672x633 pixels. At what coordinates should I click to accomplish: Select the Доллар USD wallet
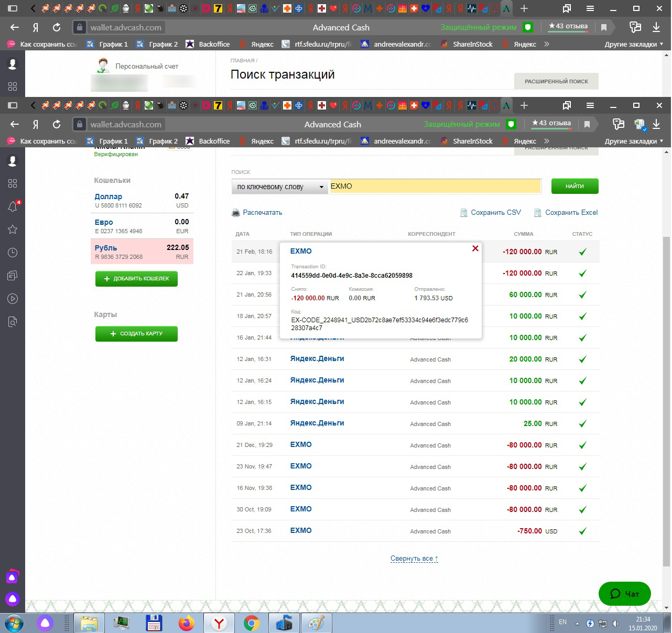click(142, 200)
